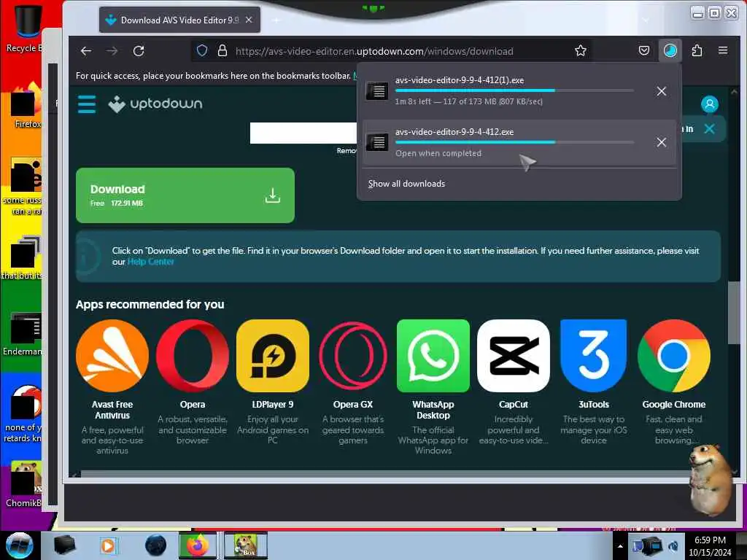Click the Google Chrome title link

(673, 404)
